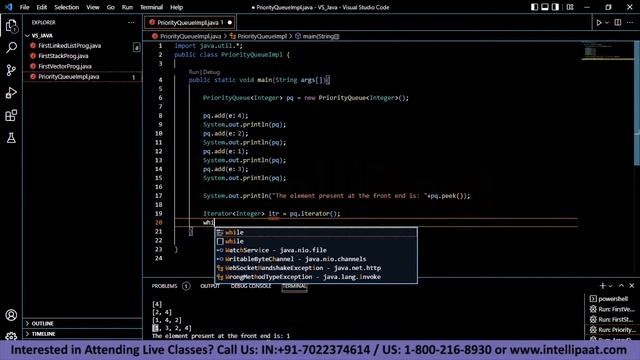Select the powershell terminal entry

612,299
